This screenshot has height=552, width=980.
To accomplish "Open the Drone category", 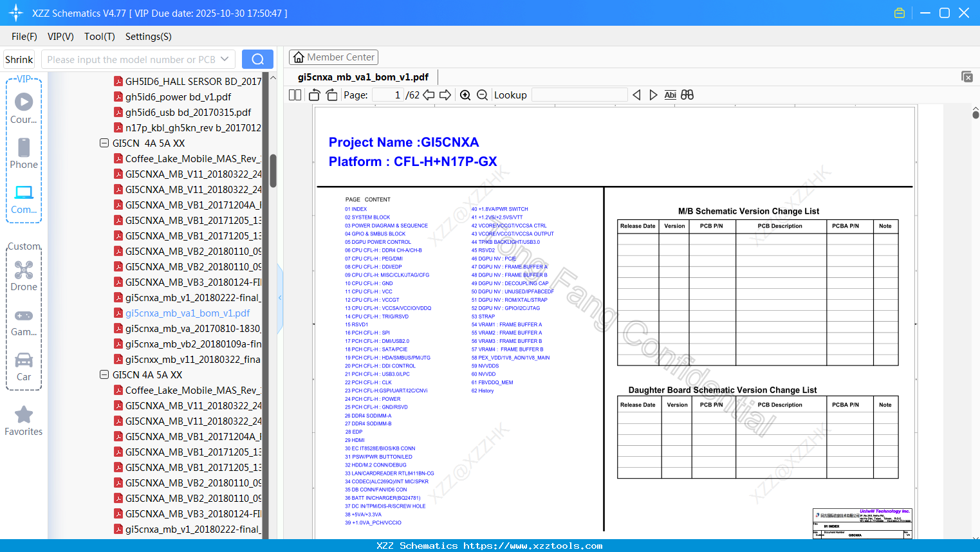I will tap(24, 276).
